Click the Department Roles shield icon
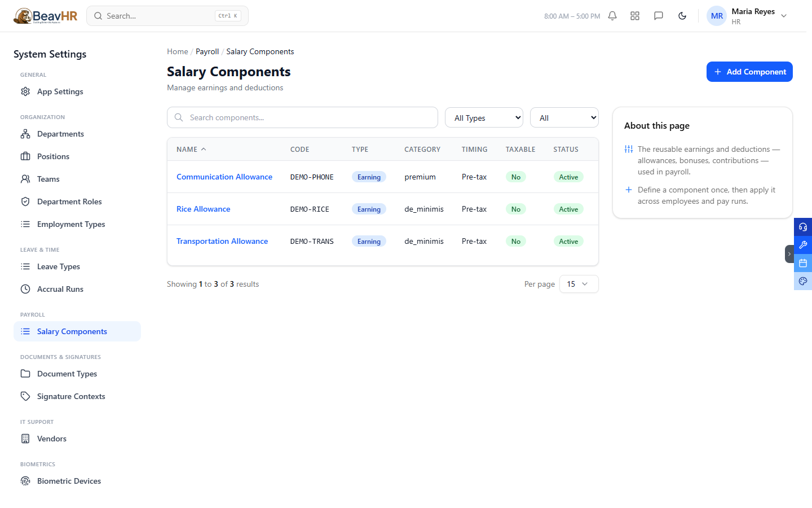Viewport: 812px width, 508px height. coord(25,202)
